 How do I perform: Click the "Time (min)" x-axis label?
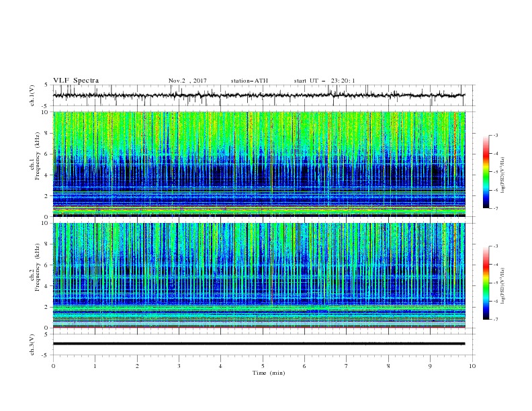click(269, 373)
